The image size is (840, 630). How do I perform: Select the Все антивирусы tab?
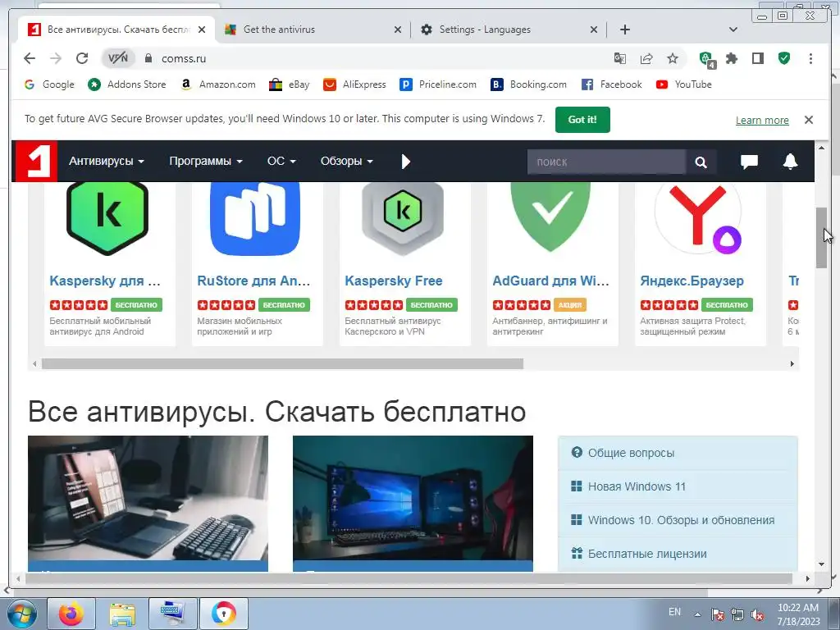[x=116, y=30]
